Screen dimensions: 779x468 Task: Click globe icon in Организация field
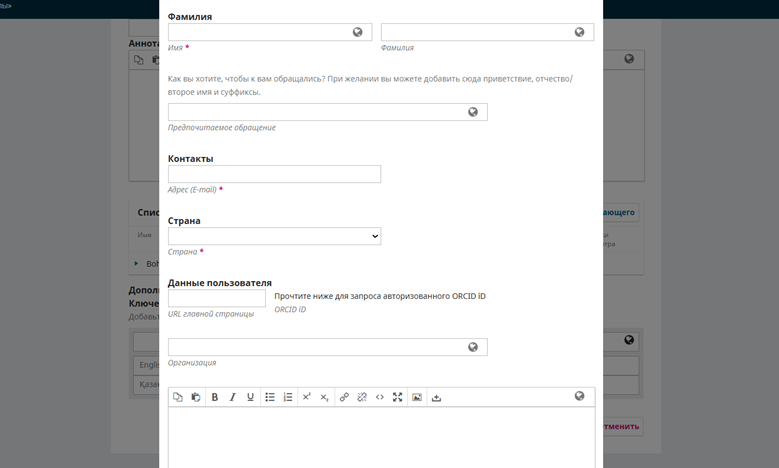474,347
